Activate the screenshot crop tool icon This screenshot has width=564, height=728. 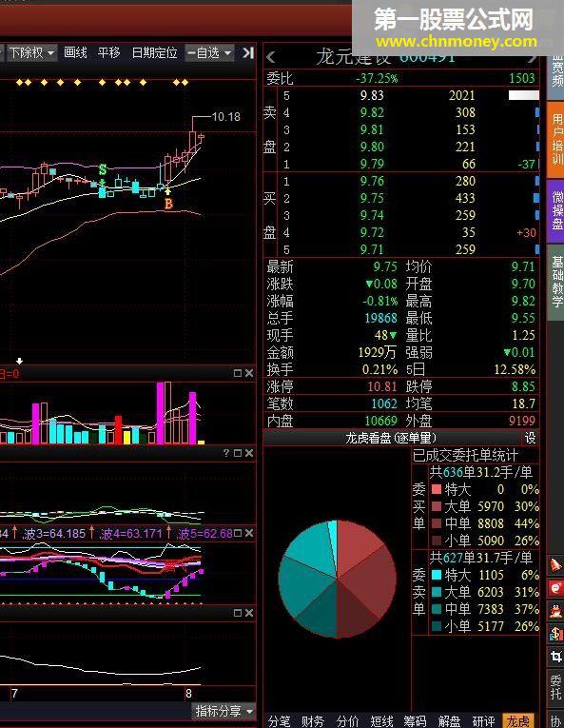(x=555, y=657)
